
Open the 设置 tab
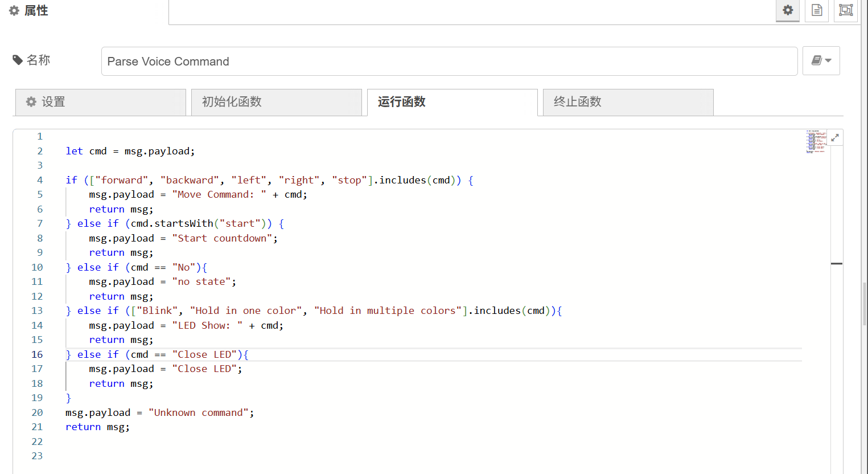(100, 102)
